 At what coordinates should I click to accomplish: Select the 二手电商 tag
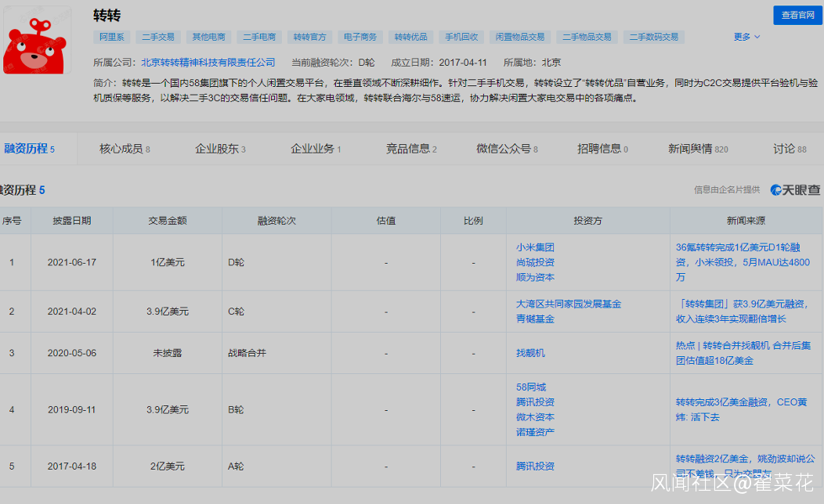tap(259, 37)
